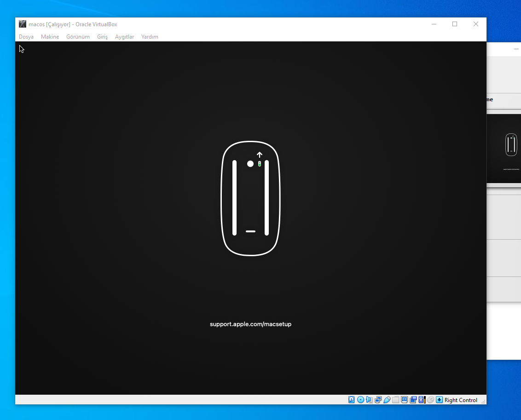521x420 pixels.
Task: Click the network adapters status icon
Action: [x=378, y=400]
